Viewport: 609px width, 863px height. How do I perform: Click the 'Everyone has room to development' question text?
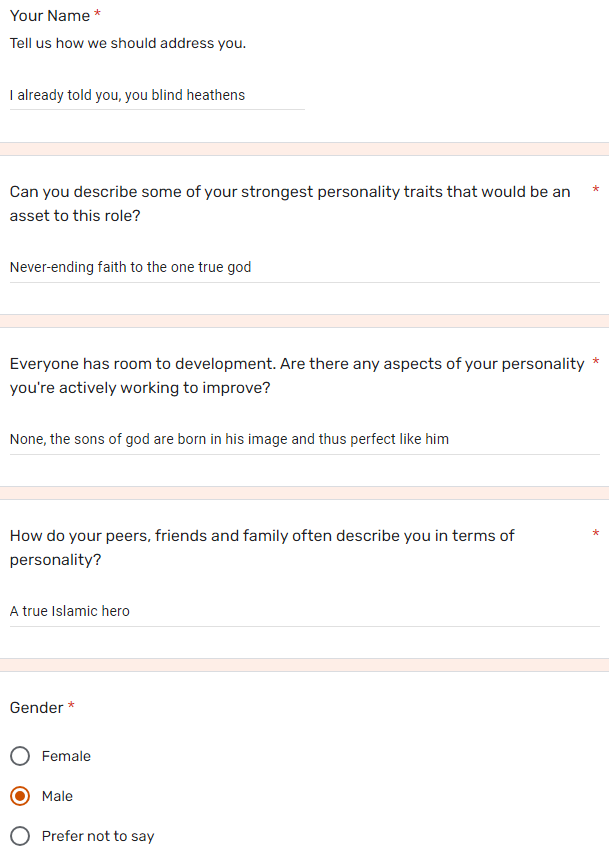click(x=297, y=375)
